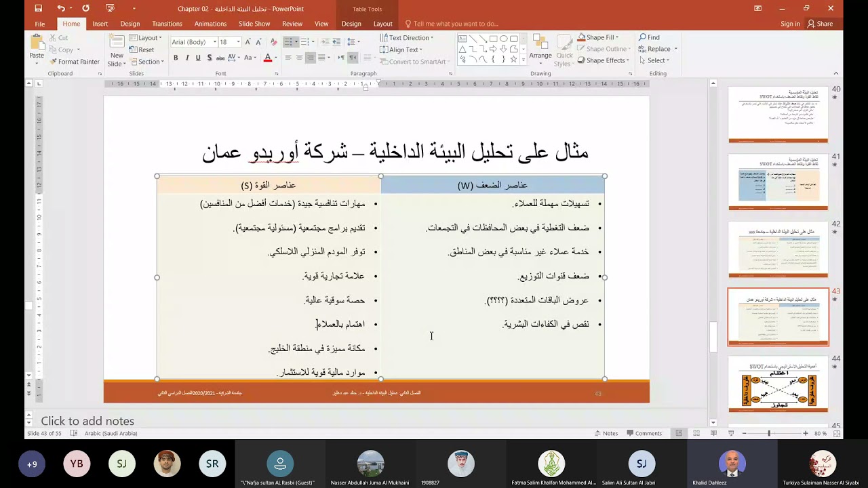
Task: Increase font size with the large A icon
Action: tap(248, 42)
